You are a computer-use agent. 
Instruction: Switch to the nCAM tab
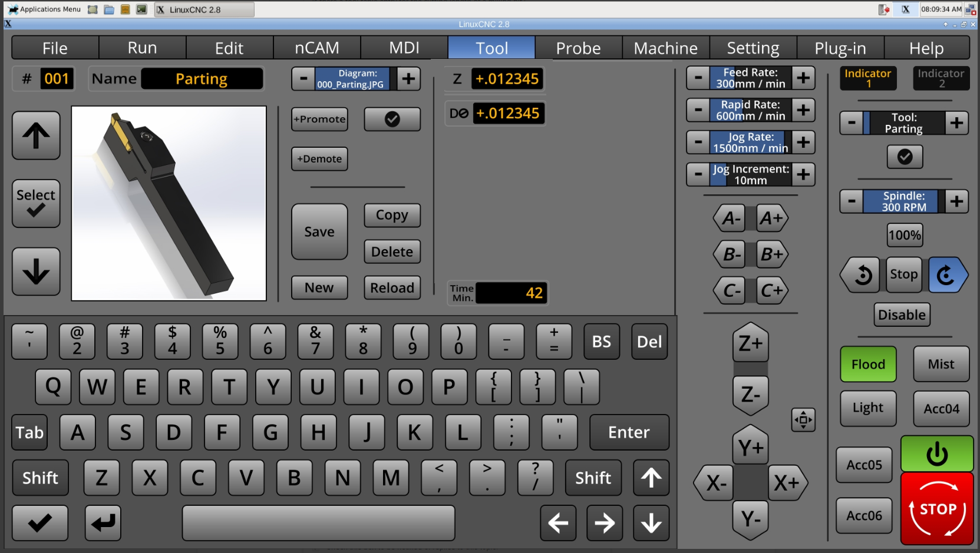pos(317,48)
